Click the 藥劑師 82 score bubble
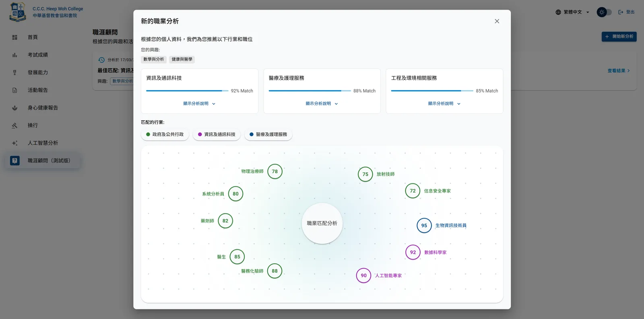The height and width of the screenshot is (319, 644). point(225,221)
